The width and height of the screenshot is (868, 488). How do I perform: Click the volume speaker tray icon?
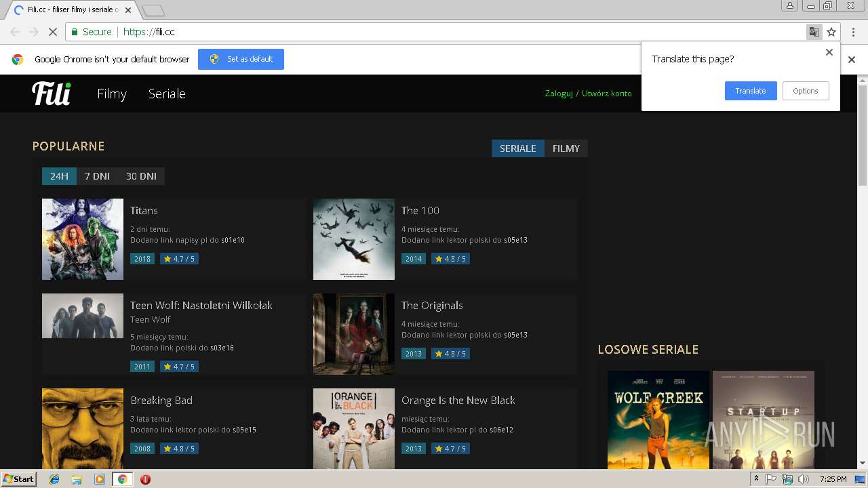coord(804,479)
